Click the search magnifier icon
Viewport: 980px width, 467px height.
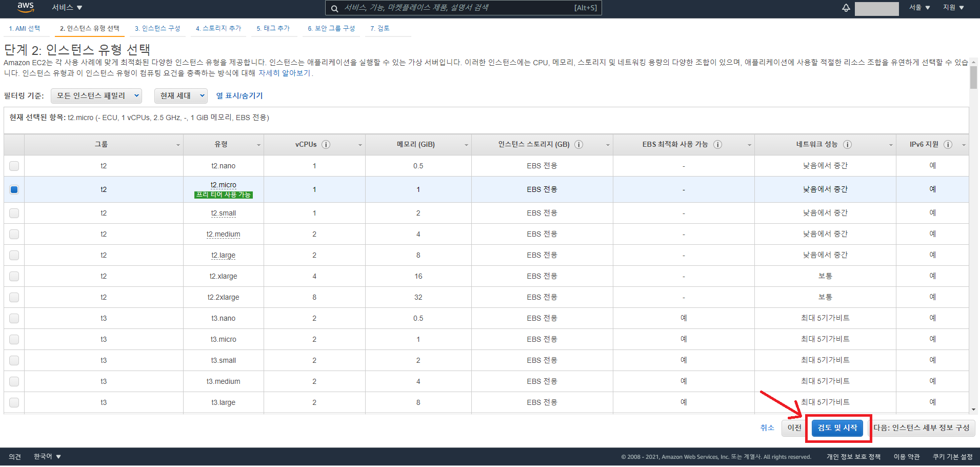point(334,8)
